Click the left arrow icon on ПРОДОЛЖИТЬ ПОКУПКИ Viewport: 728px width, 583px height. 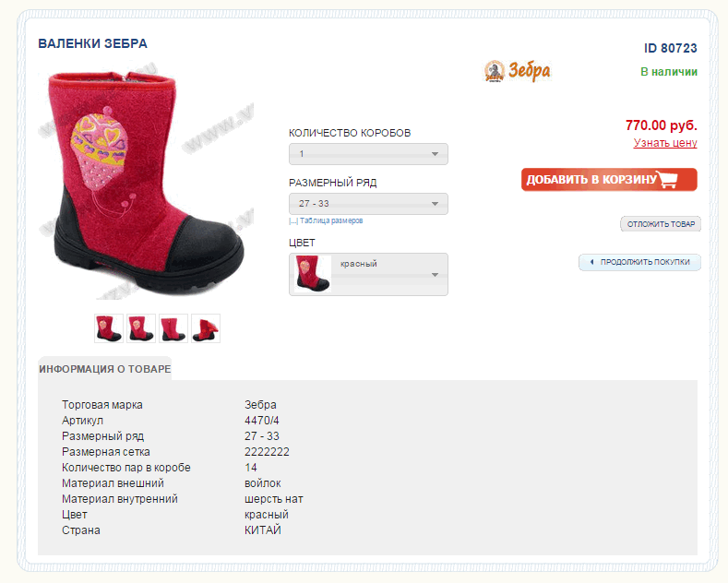point(592,262)
